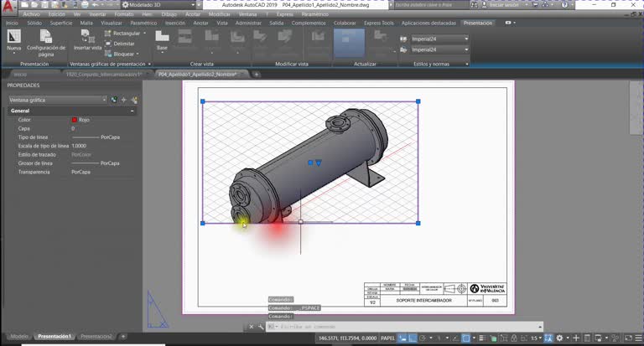644x346 pixels.
Task: Switch to the Presentación2 layout tab
Action: 96,337
